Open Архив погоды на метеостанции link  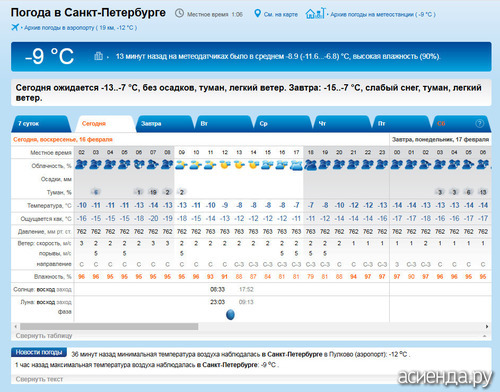click(383, 14)
